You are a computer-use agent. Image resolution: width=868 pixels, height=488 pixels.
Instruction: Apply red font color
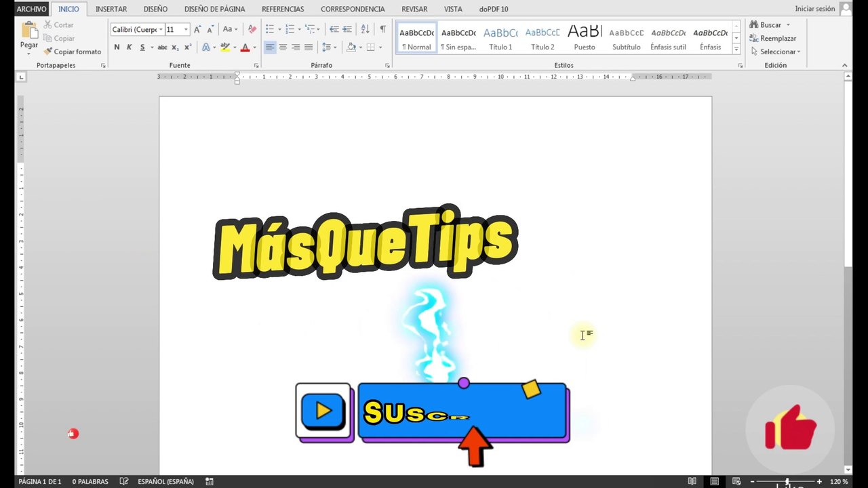coord(245,47)
